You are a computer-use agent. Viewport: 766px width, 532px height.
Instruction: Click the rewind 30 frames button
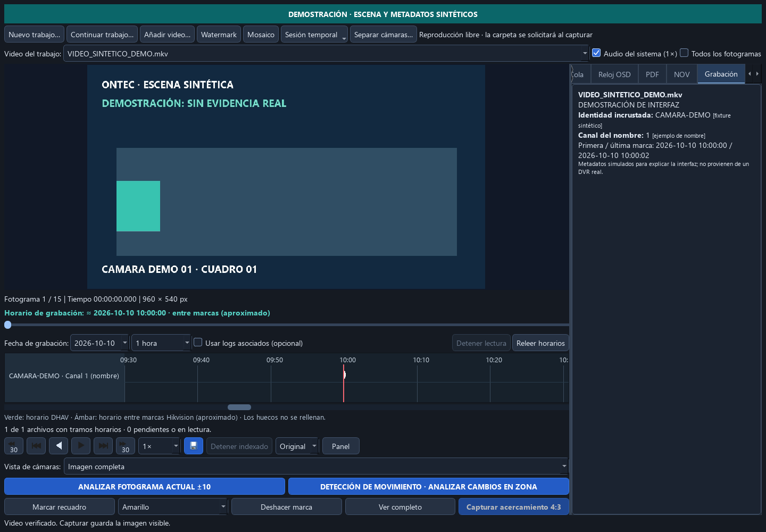(x=14, y=446)
